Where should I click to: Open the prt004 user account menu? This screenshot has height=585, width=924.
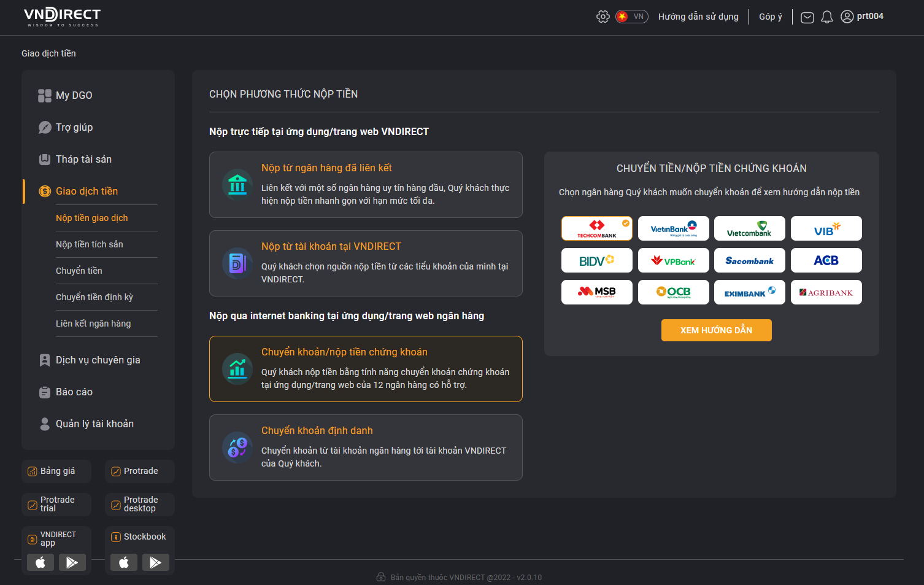pos(862,17)
